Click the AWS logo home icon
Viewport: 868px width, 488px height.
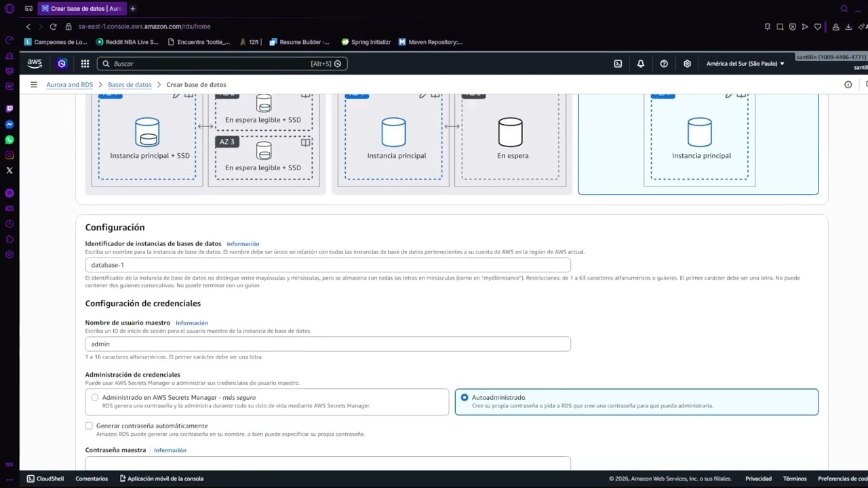click(x=35, y=63)
